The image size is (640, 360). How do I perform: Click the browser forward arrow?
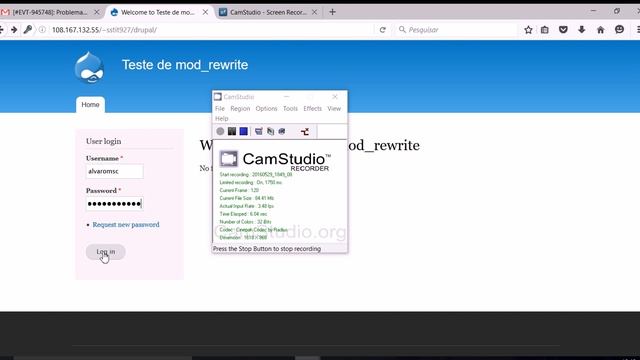point(14,29)
